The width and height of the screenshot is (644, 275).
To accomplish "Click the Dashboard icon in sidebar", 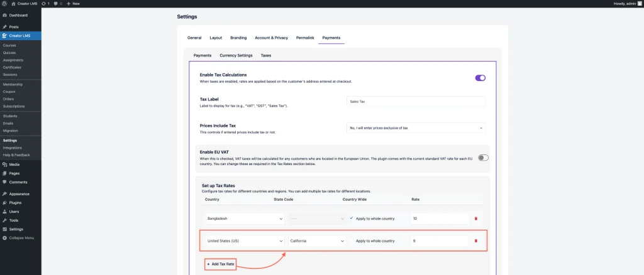I will pyautogui.click(x=4, y=15).
